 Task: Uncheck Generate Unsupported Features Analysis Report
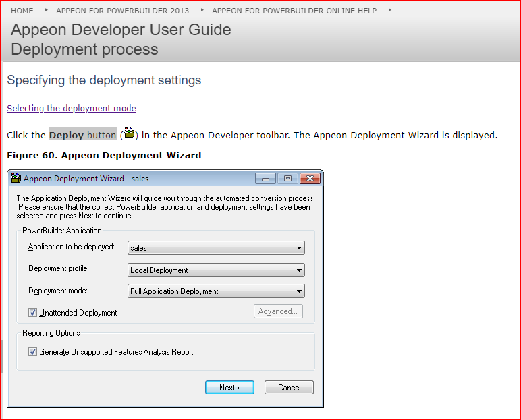pyautogui.click(x=32, y=352)
